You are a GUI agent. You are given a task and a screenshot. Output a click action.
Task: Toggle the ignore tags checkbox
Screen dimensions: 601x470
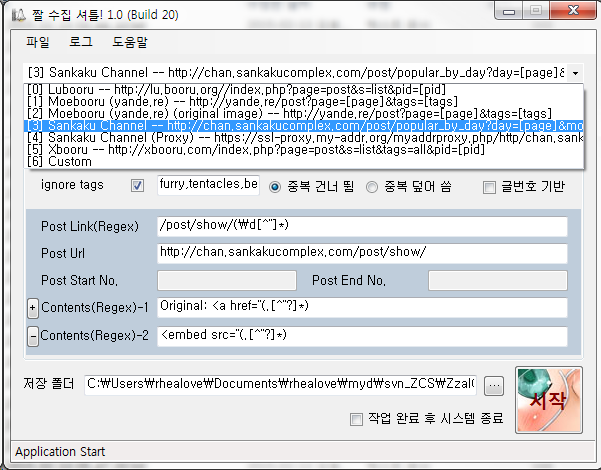137,186
